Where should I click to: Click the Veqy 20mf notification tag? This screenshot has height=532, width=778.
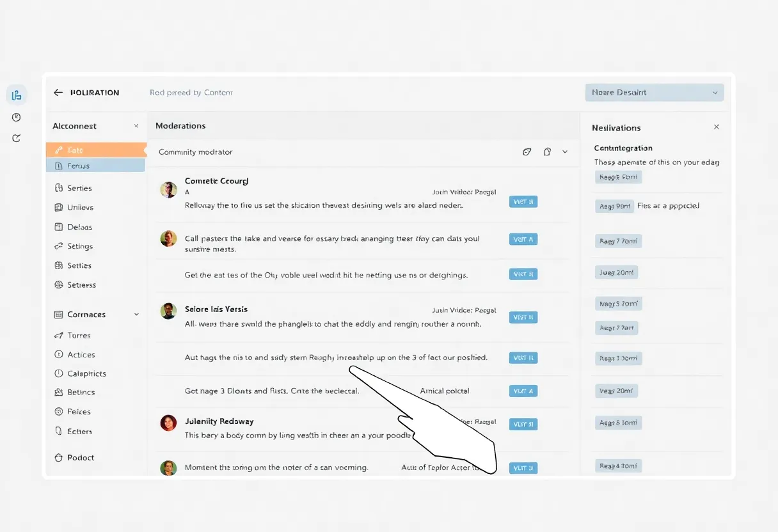[616, 391]
